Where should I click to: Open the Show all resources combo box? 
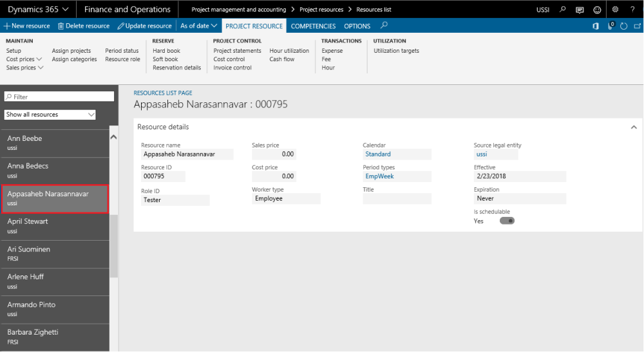[x=50, y=115]
